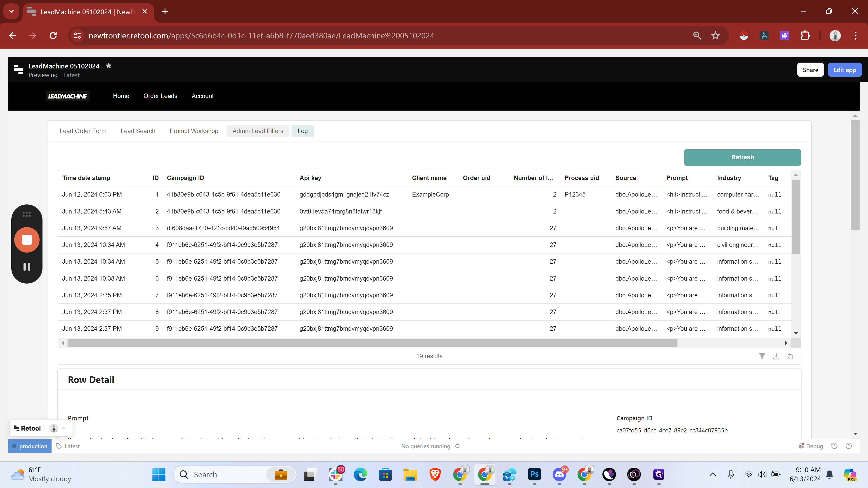Screen dimensions: 868x488
Task: Open Chrome extensions puzzle icon
Action: (805, 35)
